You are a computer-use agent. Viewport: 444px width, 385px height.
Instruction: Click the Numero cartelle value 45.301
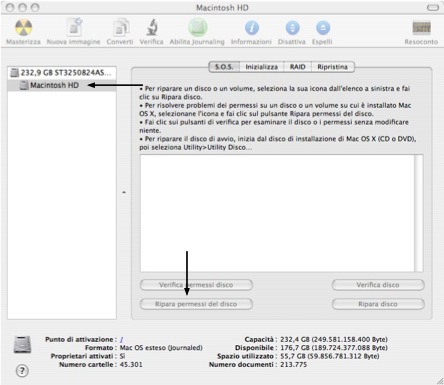point(131,364)
